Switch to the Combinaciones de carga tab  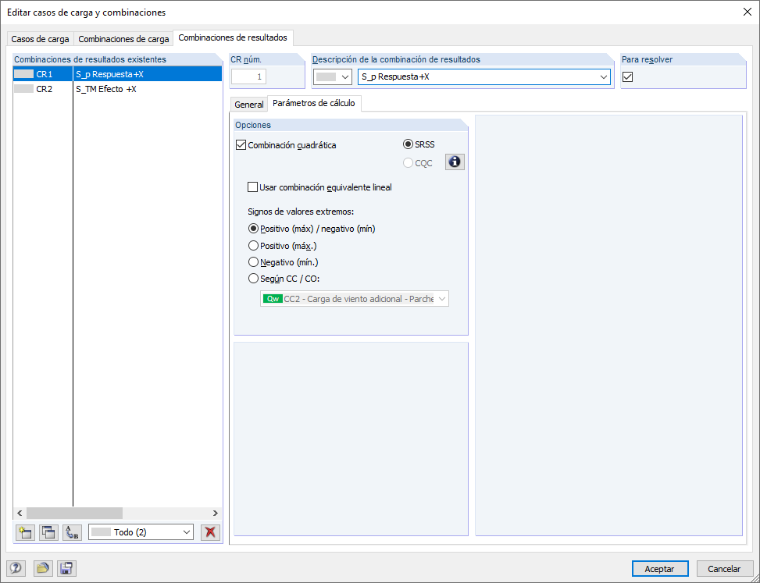124,39
